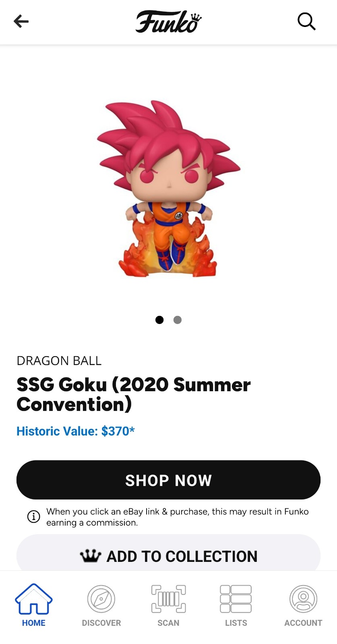The width and height of the screenshot is (337, 644).
Task: Switch to the second image carousel dot
Action: [178, 320]
